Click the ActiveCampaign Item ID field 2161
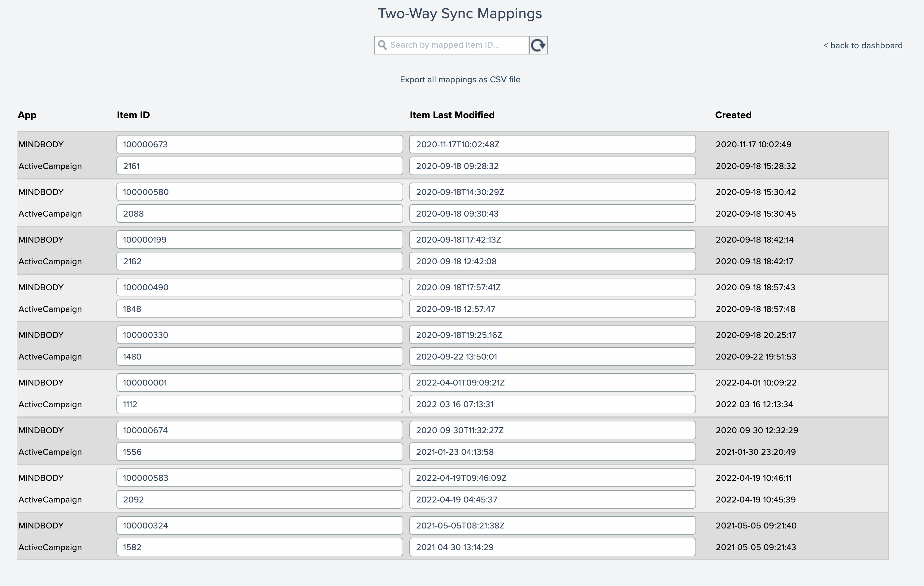924x586 pixels. click(259, 166)
